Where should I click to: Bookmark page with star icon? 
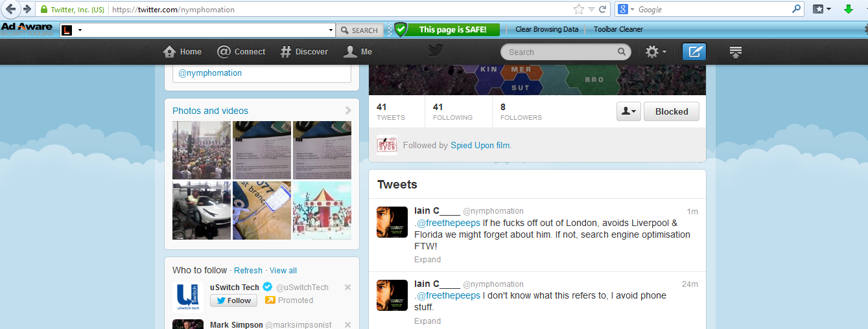point(578,10)
